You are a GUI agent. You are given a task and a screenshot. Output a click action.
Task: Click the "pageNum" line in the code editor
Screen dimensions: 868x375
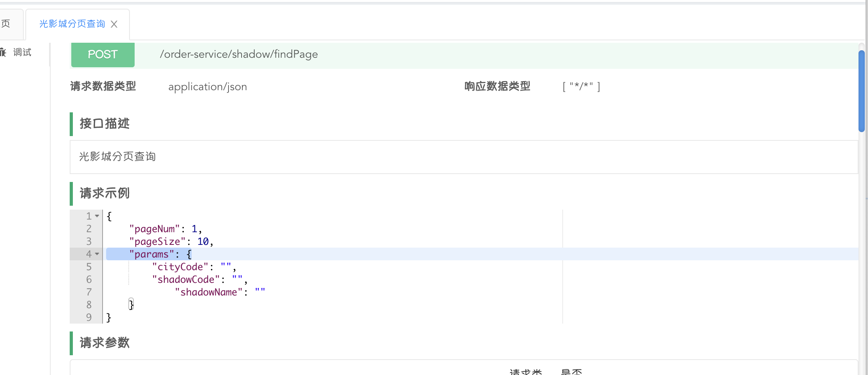click(166, 229)
